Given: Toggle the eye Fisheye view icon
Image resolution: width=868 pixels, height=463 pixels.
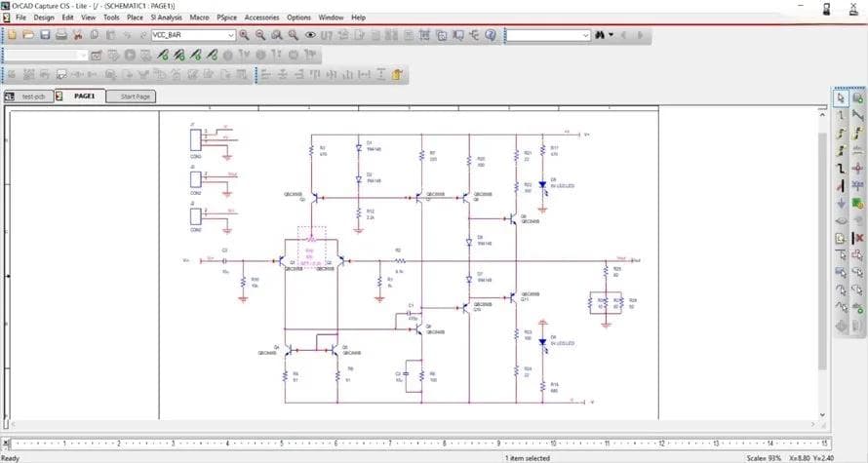Looking at the screenshot, I should (310, 35).
